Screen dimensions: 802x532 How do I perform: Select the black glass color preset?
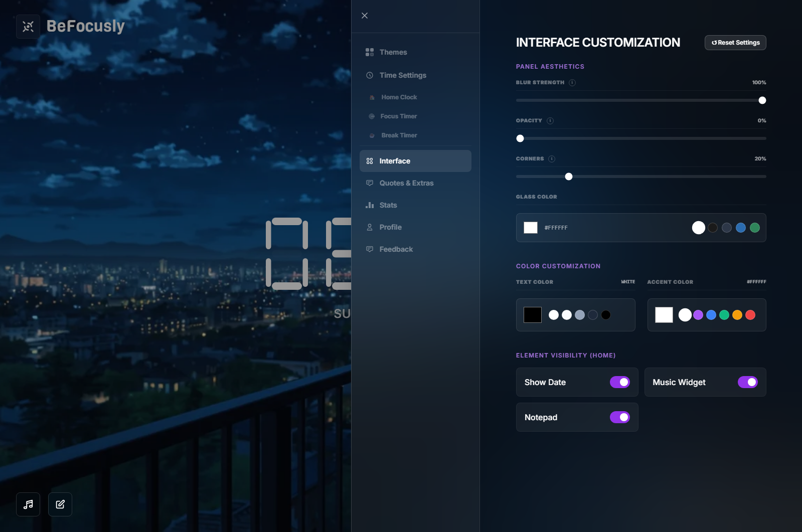click(713, 228)
